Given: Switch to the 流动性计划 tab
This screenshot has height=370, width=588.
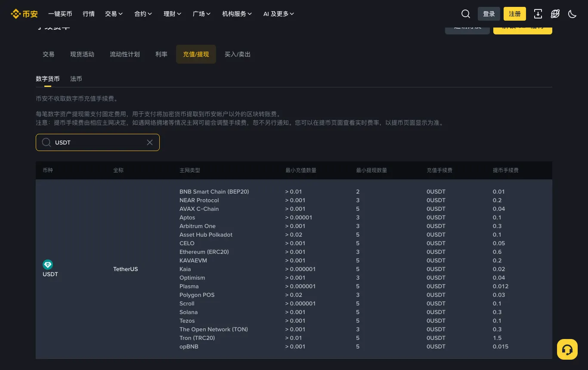Looking at the screenshot, I should pos(125,54).
